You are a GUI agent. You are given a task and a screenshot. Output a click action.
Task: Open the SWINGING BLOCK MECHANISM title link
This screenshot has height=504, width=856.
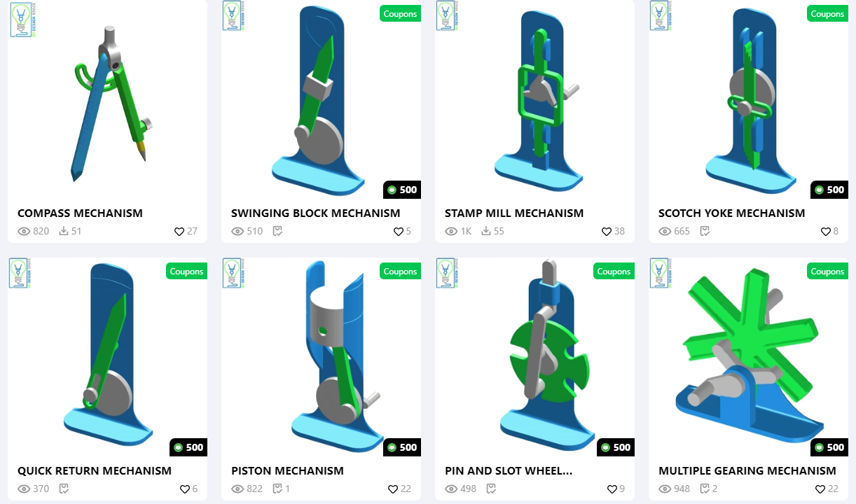coord(316,213)
